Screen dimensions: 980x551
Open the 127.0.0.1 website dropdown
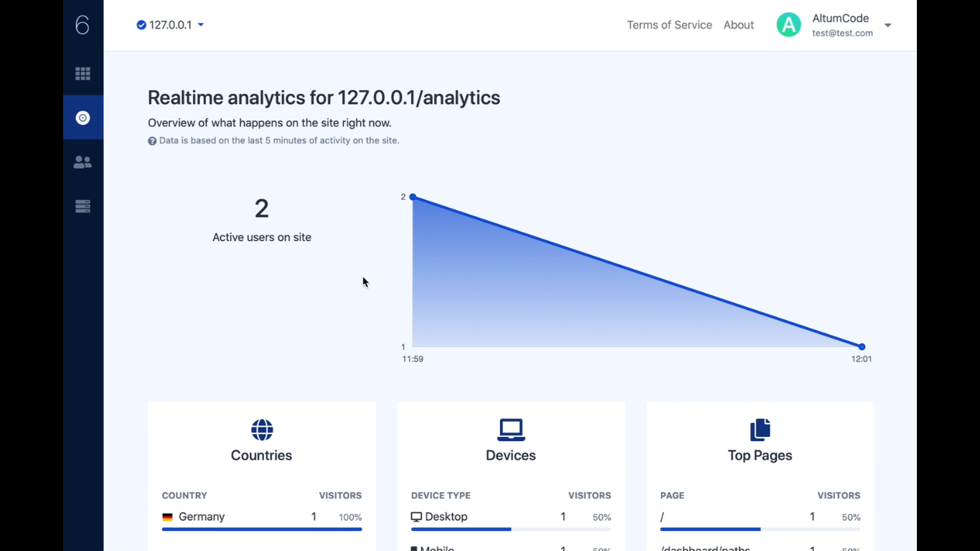click(x=170, y=25)
